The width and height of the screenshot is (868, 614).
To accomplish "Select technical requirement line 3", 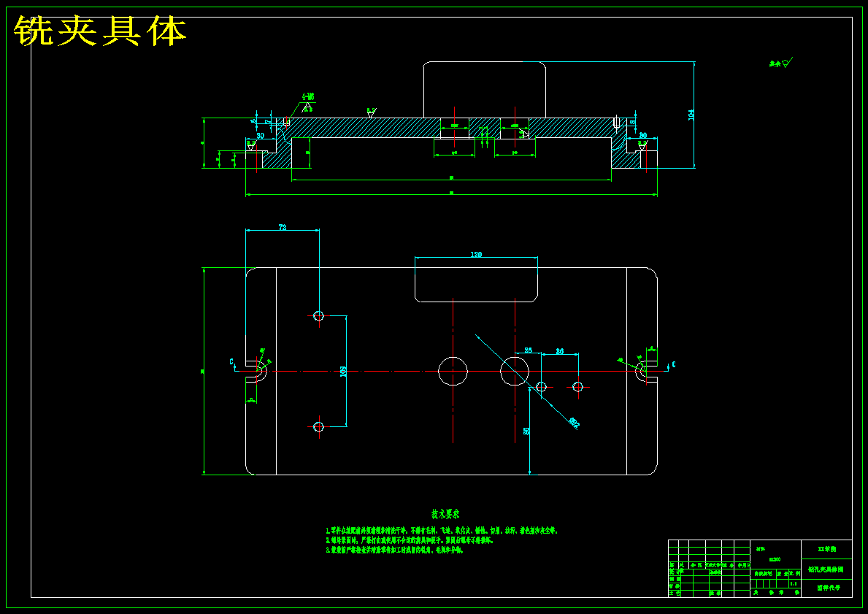I will tap(394, 550).
